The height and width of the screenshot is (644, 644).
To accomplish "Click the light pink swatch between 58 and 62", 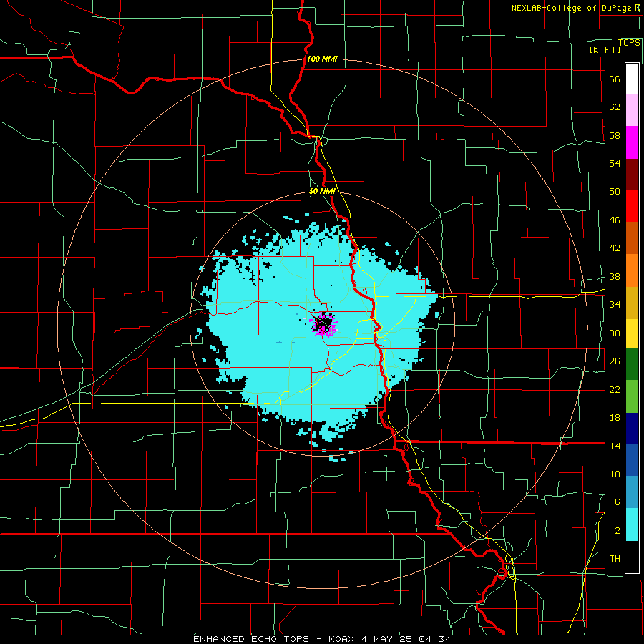I will coord(632,110).
